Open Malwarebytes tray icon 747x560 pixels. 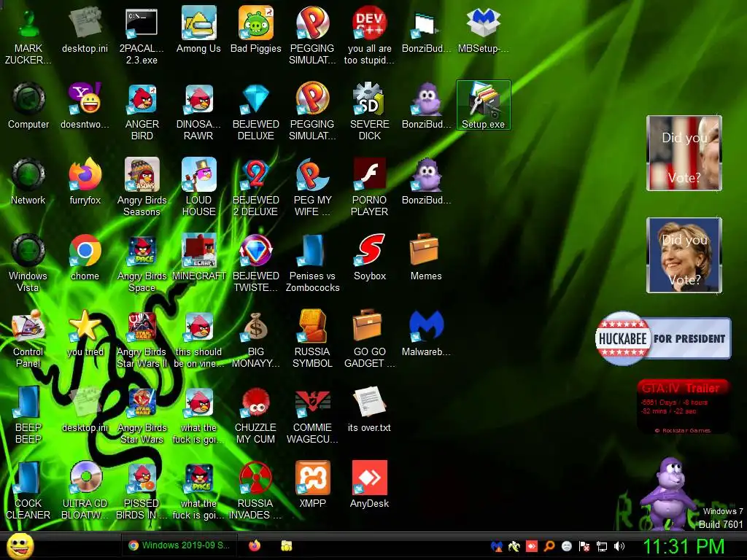tap(497, 546)
